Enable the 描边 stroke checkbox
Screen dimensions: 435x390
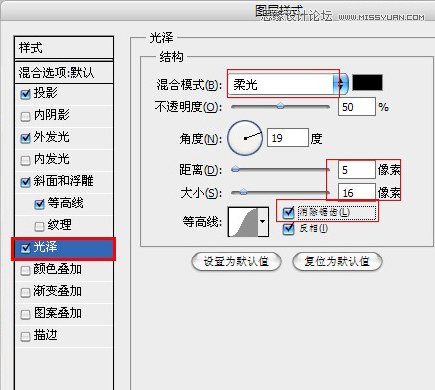[x=25, y=336]
